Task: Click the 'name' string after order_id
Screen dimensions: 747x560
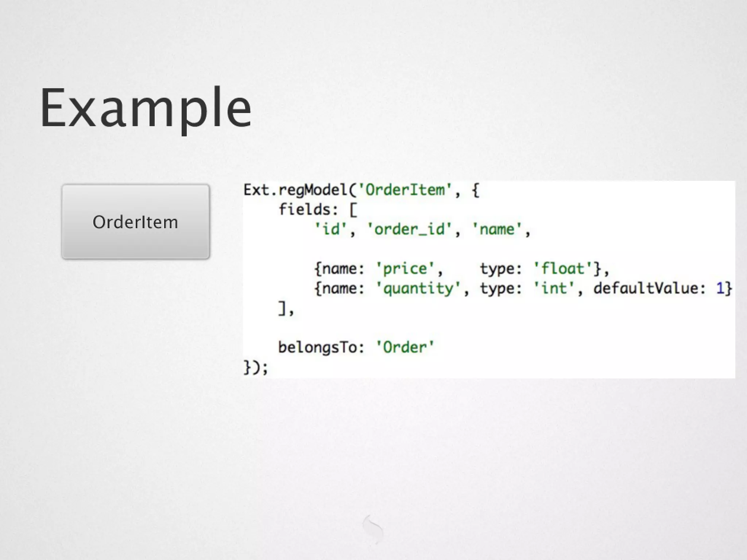Action: (497, 229)
